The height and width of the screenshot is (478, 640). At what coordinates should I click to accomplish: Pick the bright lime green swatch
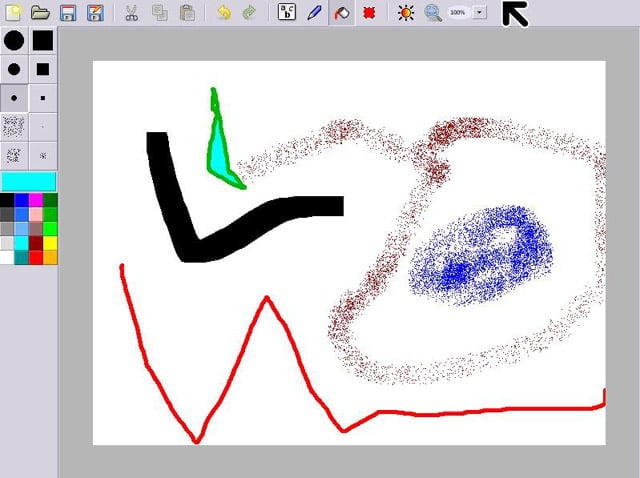[x=50, y=229]
